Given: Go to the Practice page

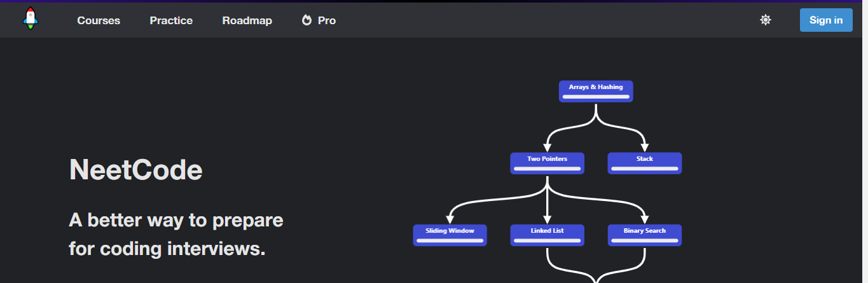Looking at the screenshot, I should click(171, 20).
